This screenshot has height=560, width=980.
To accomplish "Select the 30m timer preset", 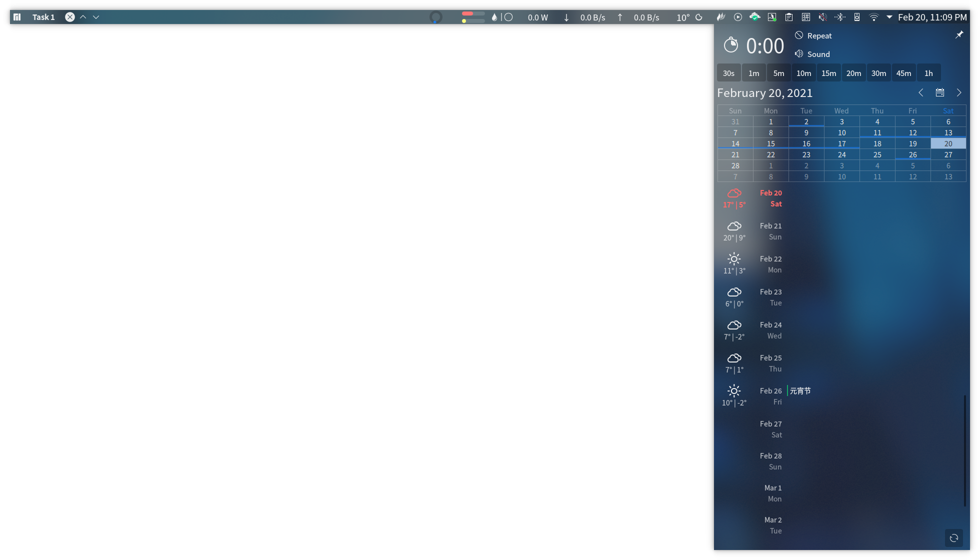I will (x=879, y=73).
